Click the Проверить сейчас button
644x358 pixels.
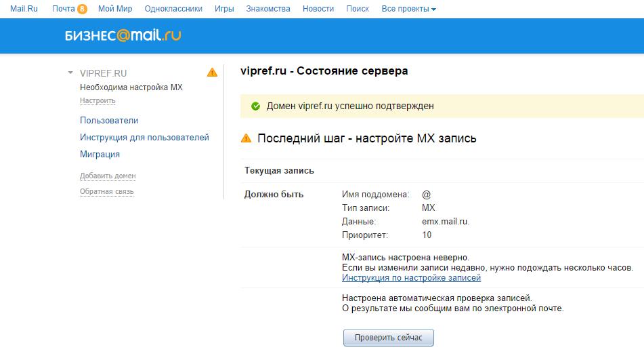[389, 338]
